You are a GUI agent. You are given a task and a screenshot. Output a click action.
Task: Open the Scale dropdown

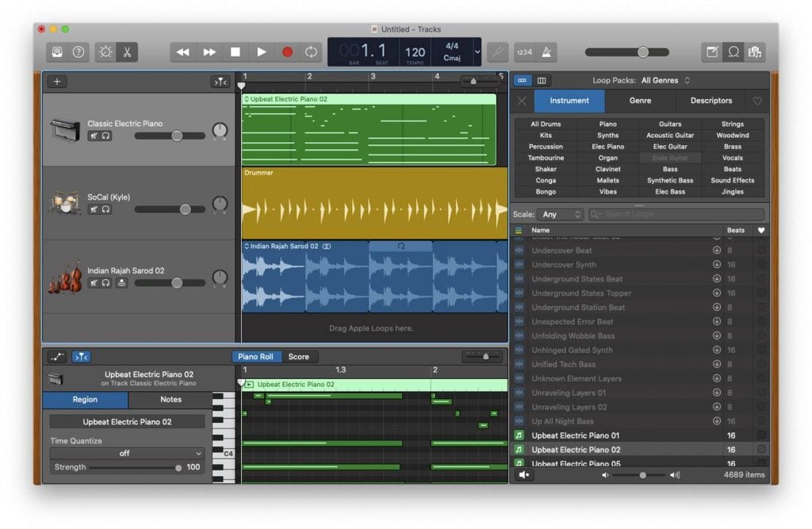pyautogui.click(x=561, y=214)
